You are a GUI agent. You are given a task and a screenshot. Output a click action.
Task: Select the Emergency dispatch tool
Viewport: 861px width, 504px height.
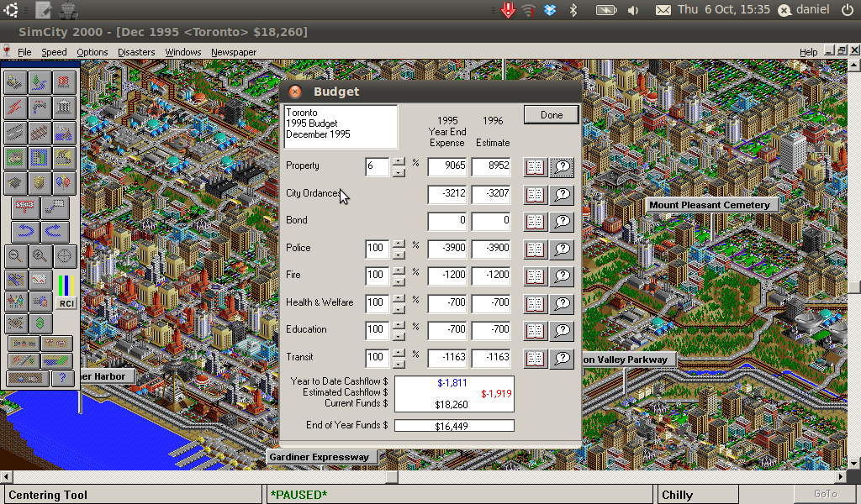pyautogui.click(x=64, y=83)
